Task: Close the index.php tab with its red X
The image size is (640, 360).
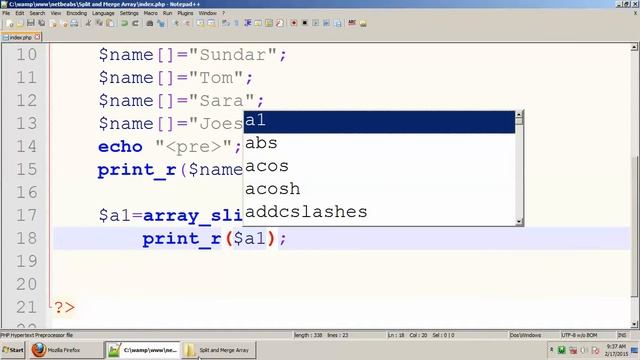Action: pyautogui.click(x=37, y=37)
